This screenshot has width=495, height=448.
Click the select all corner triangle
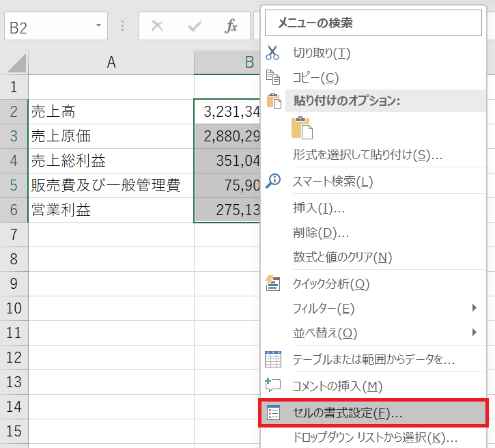point(14,64)
